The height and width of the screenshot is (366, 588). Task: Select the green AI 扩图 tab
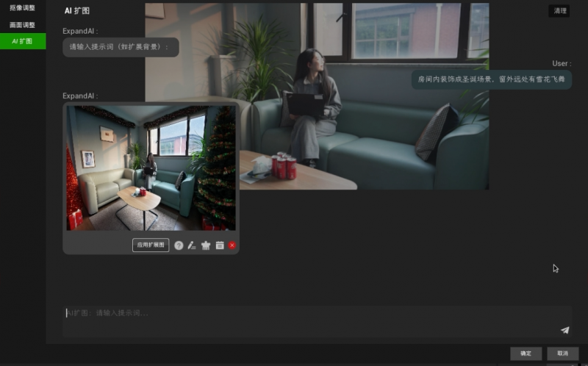[22, 41]
